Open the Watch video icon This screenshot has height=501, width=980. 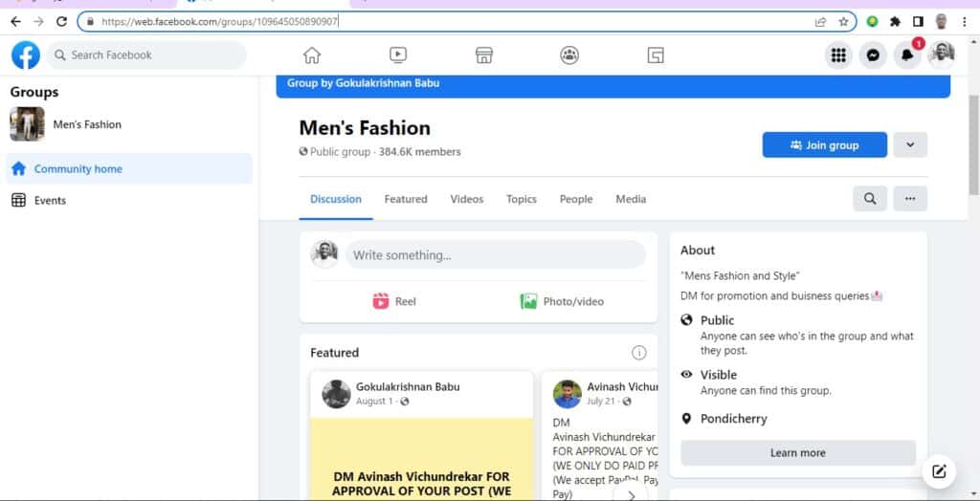coord(397,54)
